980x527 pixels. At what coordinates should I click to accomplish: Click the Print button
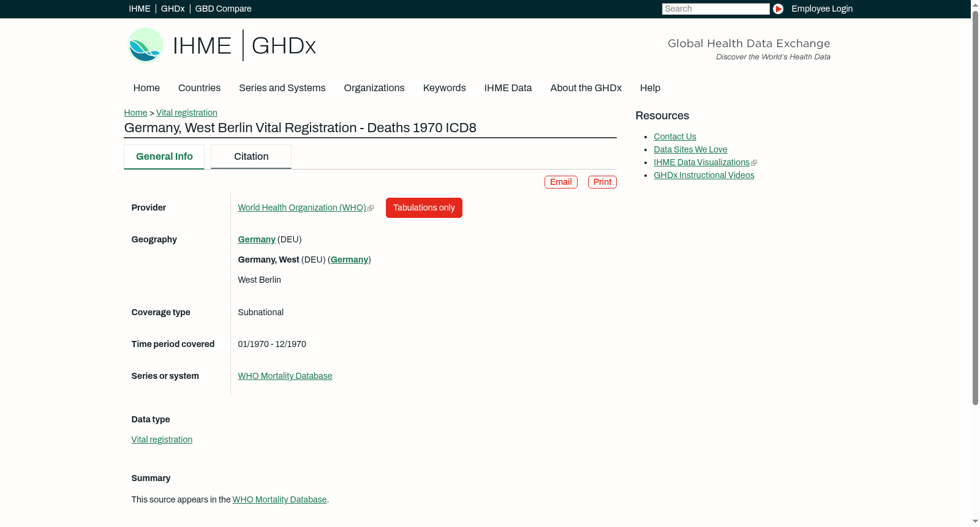[x=602, y=182]
